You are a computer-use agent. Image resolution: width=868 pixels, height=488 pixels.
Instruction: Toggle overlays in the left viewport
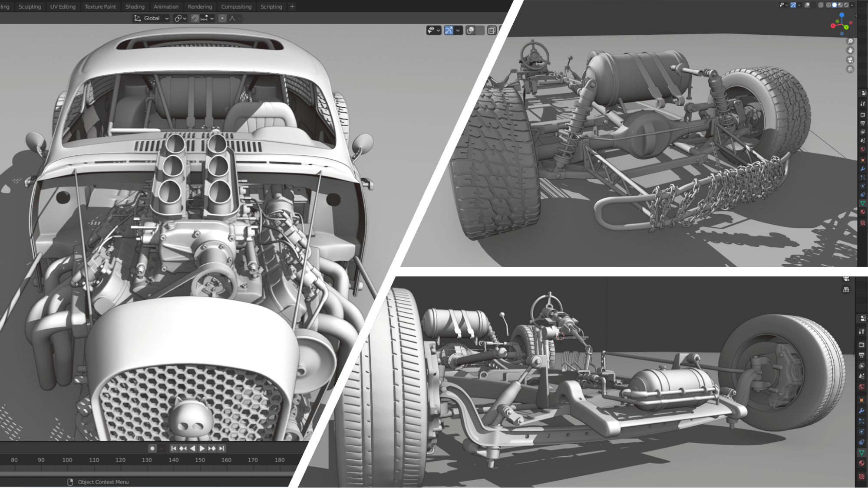tap(470, 30)
